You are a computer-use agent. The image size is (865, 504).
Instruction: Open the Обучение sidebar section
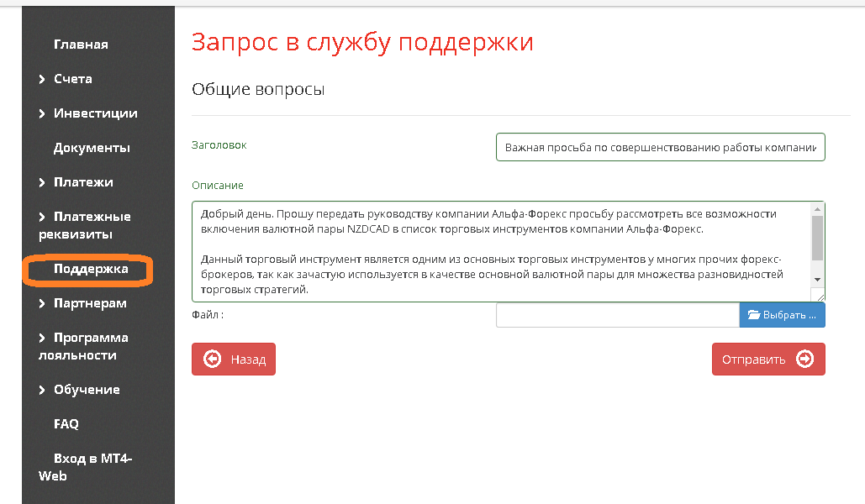(87, 390)
